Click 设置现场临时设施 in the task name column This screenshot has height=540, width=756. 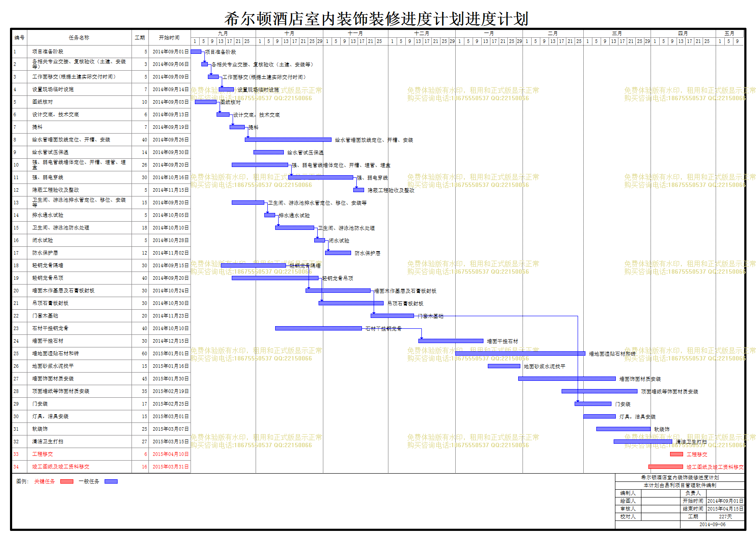pos(53,89)
